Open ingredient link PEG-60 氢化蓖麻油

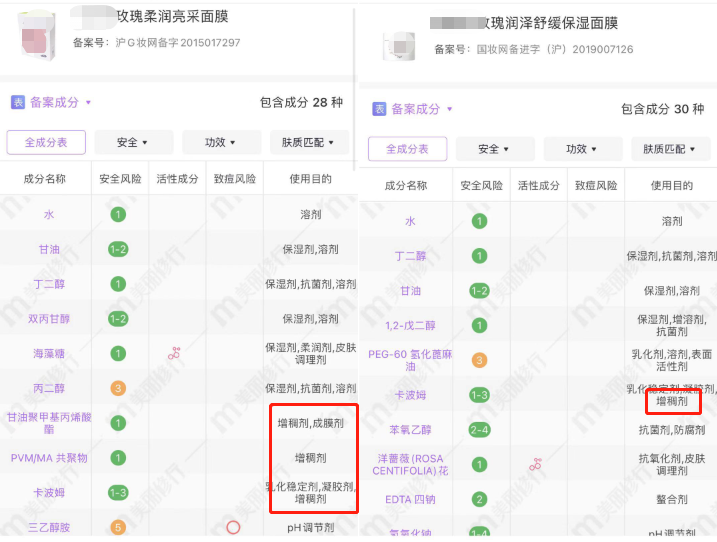410,360
